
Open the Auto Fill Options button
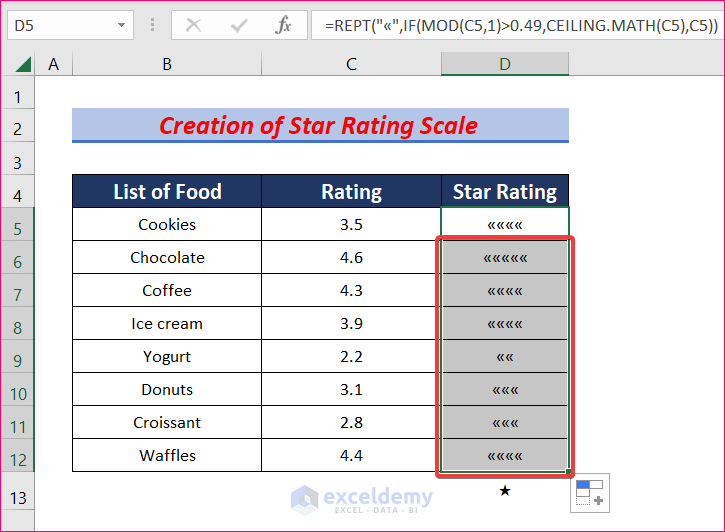pos(590,493)
